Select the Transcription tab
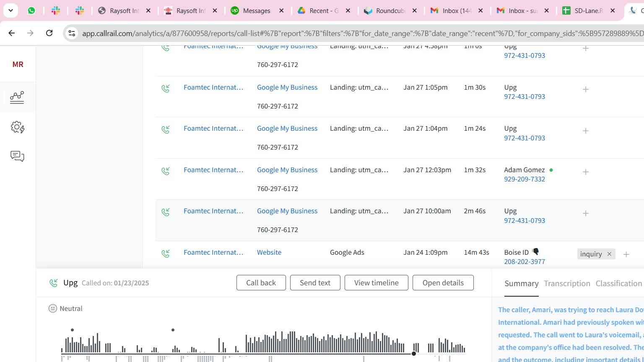This screenshot has height=362, width=644. [x=567, y=284]
